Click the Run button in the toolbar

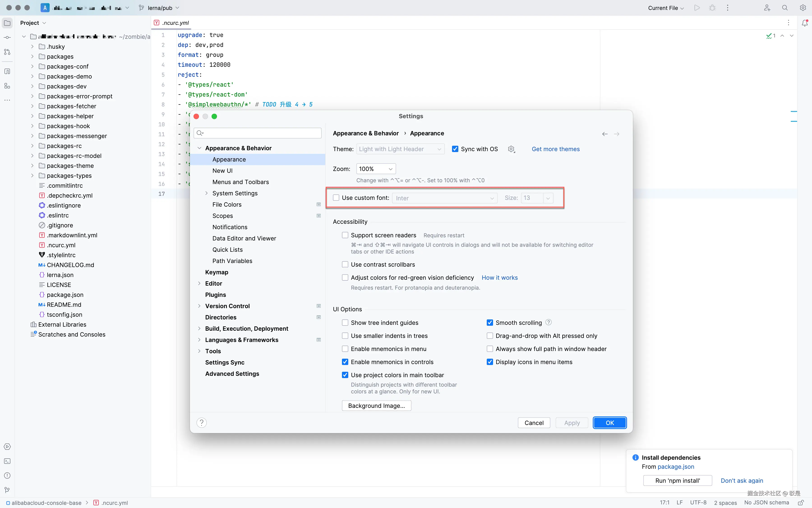point(697,8)
